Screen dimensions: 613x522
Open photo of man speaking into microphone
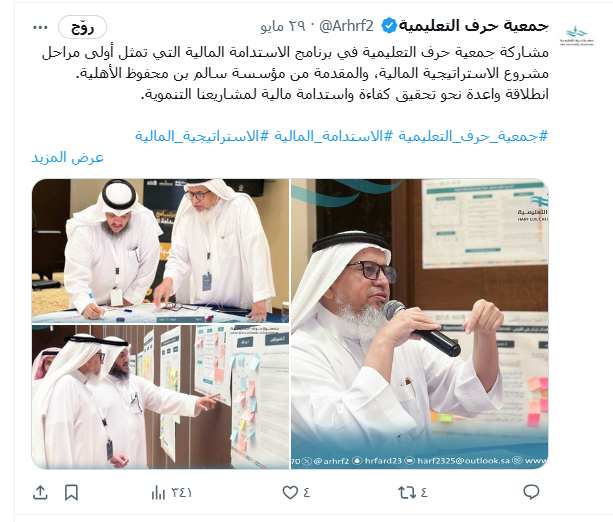pyautogui.click(x=419, y=324)
